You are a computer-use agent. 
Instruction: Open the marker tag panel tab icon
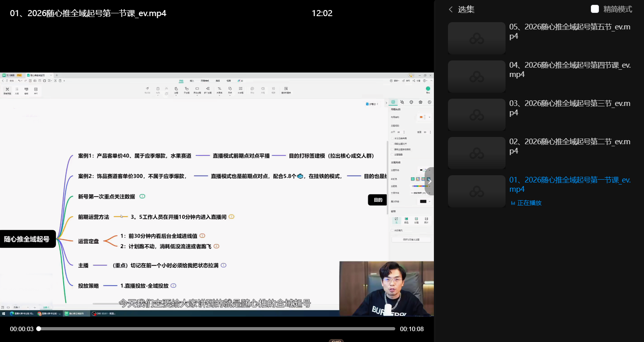[411, 102]
